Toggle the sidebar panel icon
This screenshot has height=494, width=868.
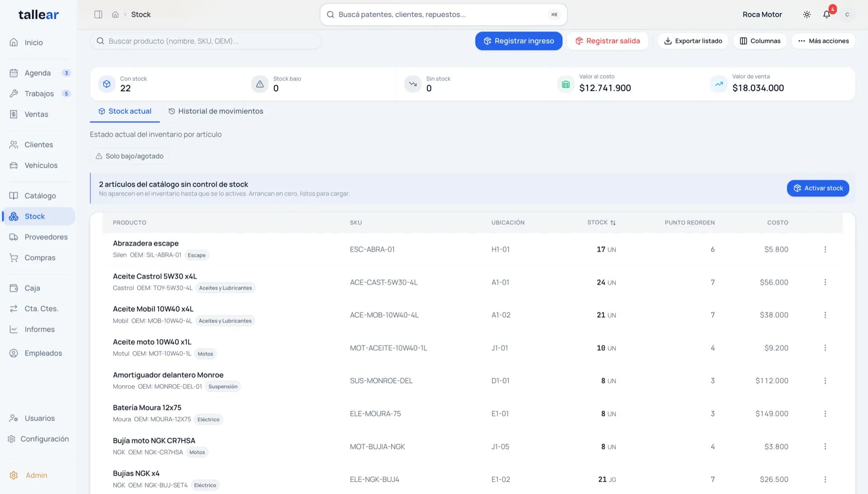click(98, 14)
